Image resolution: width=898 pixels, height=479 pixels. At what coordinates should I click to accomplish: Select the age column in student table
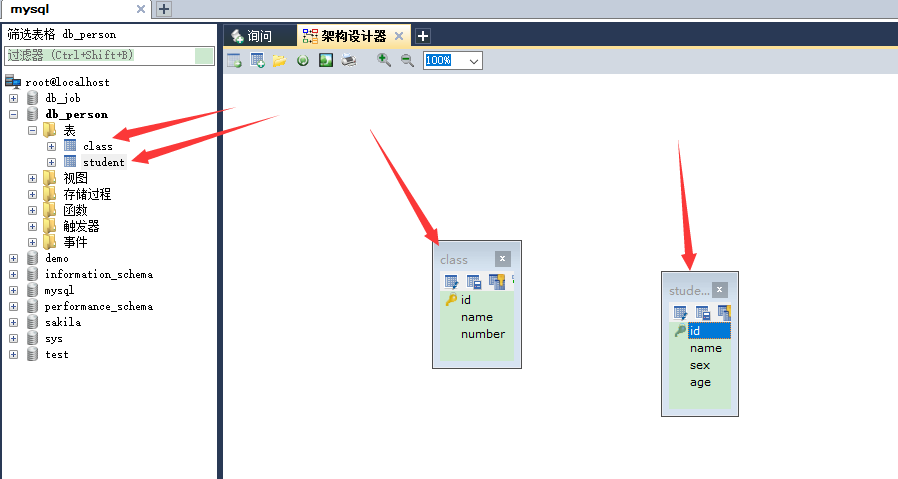pos(700,382)
